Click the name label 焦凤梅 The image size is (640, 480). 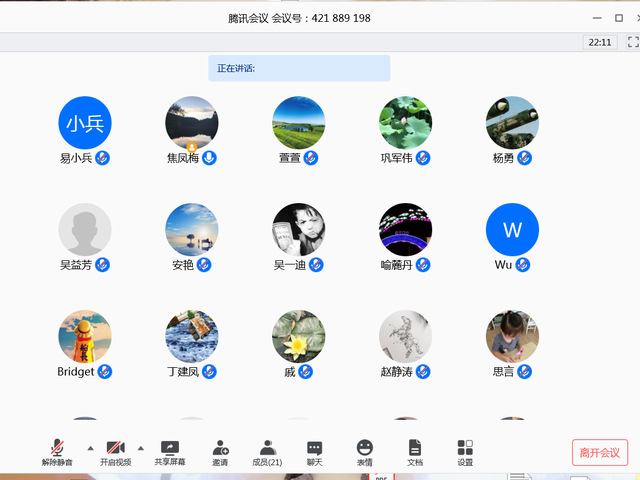pos(183,158)
